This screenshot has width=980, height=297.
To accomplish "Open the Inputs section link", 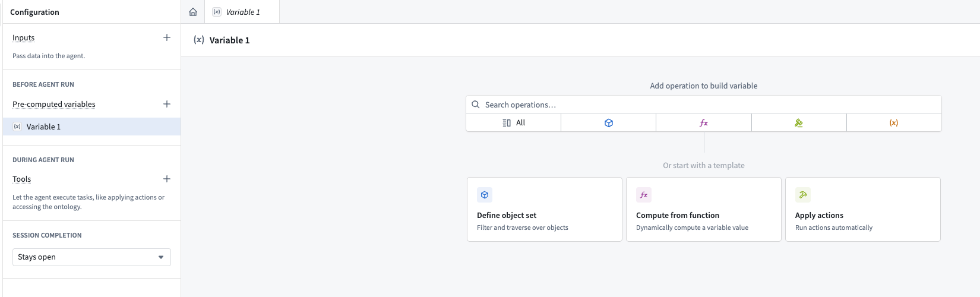I will coord(24,37).
